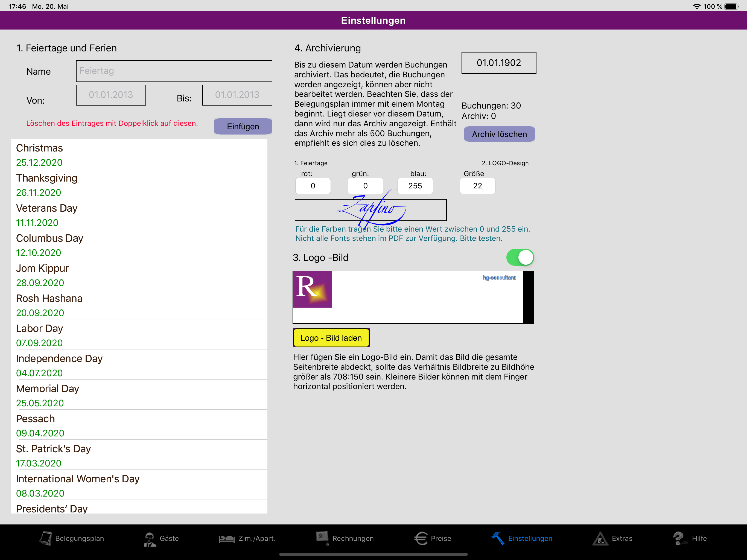Tap the hammer icon for Einstellungen
747x560 pixels.
498,538
